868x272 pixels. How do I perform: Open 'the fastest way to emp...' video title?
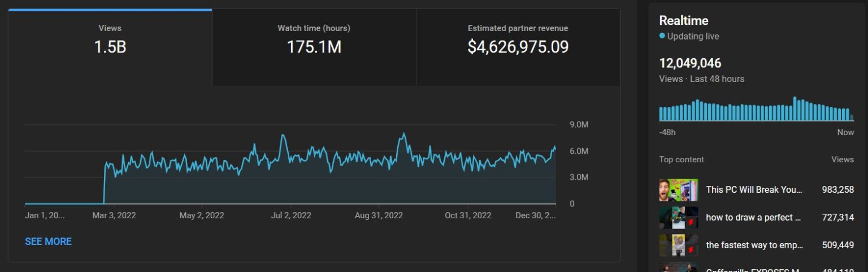click(754, 245)
